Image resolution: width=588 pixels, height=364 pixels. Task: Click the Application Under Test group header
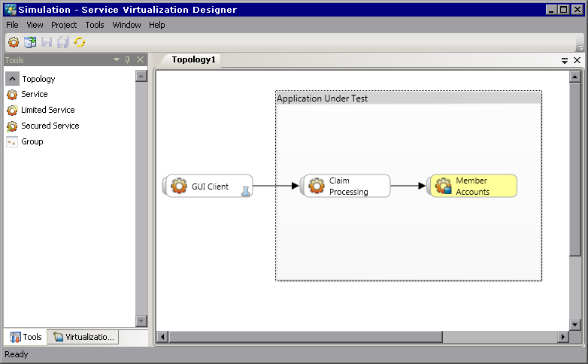click(408, 98)
